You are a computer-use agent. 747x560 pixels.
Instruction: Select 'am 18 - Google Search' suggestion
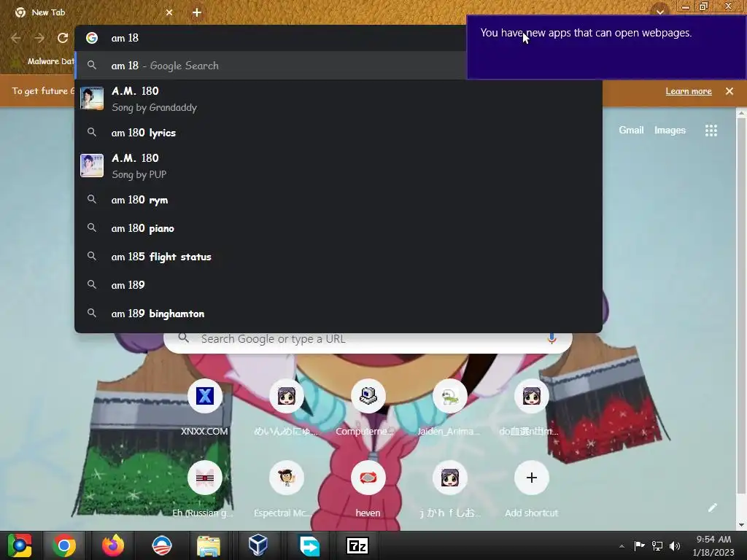(271, 66)
